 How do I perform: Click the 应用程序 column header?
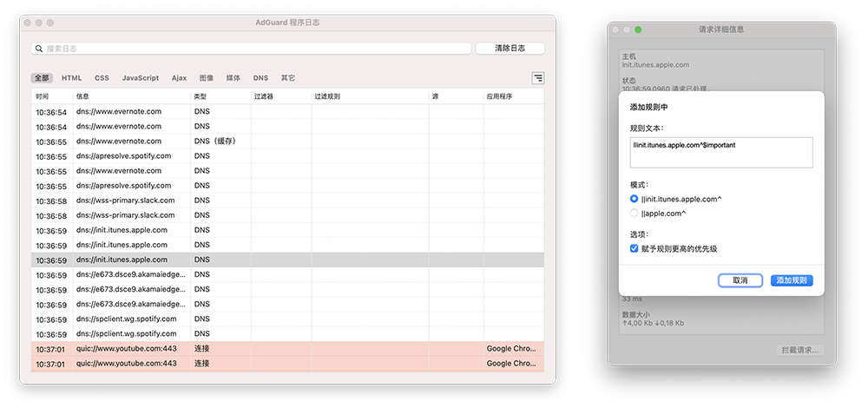tap(514, 96)
